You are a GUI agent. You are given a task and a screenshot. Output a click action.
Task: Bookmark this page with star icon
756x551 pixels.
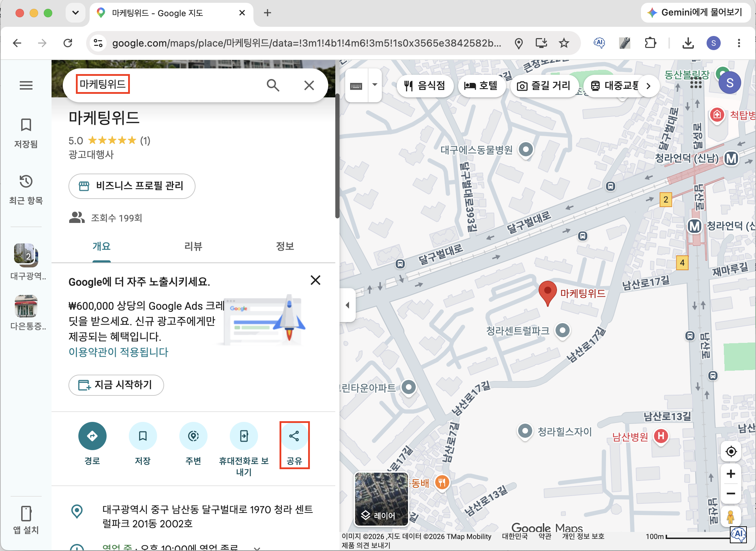click(x=564, y=43)
